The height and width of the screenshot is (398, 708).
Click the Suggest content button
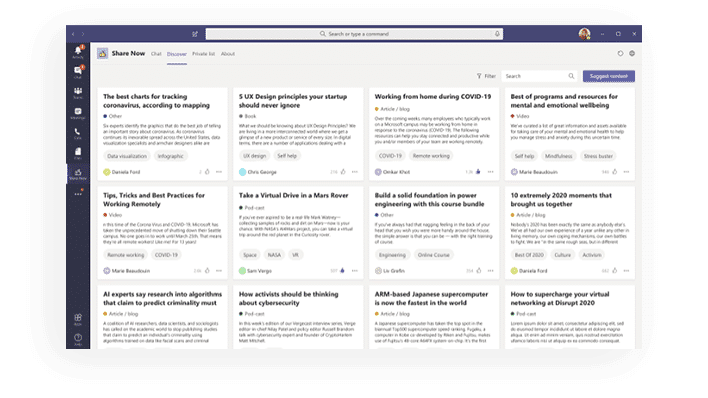point(608,76)
